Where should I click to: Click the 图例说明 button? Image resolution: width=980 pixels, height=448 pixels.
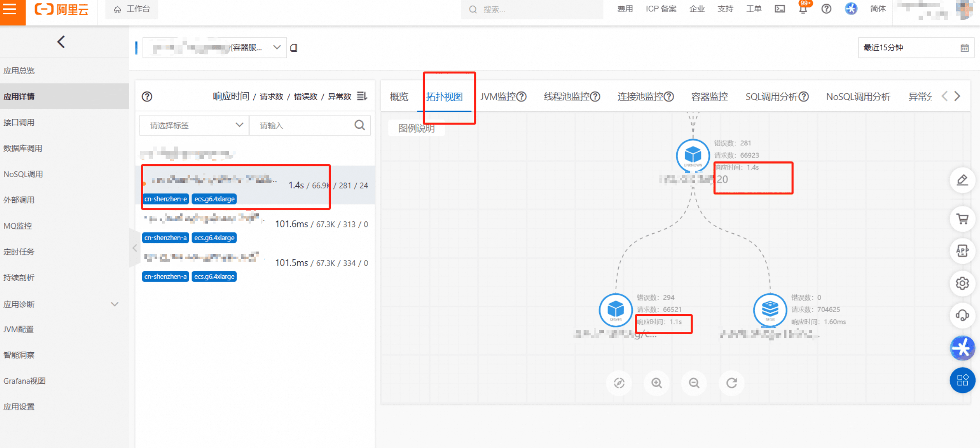click(416, 128)
